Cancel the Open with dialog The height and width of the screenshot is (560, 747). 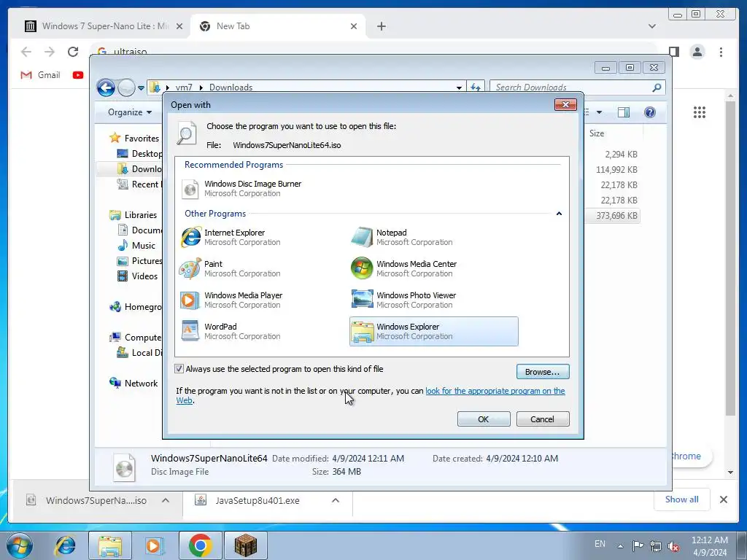click(543, 419)
